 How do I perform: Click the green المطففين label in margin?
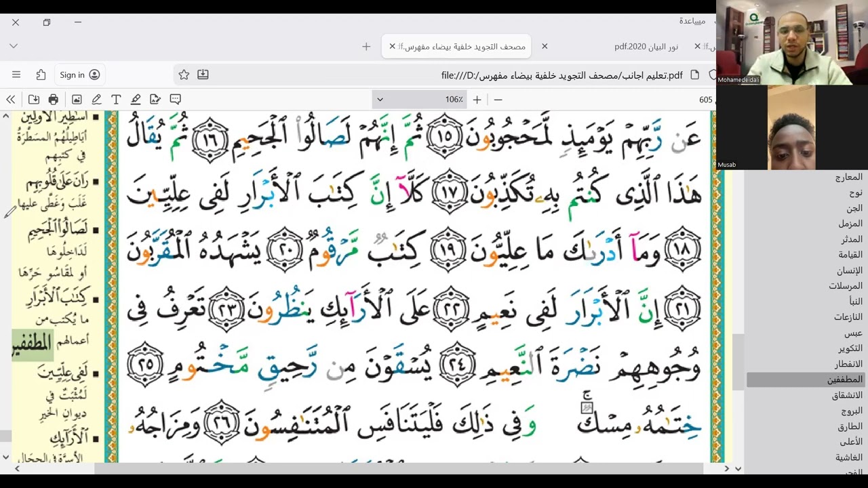point(33,344)
